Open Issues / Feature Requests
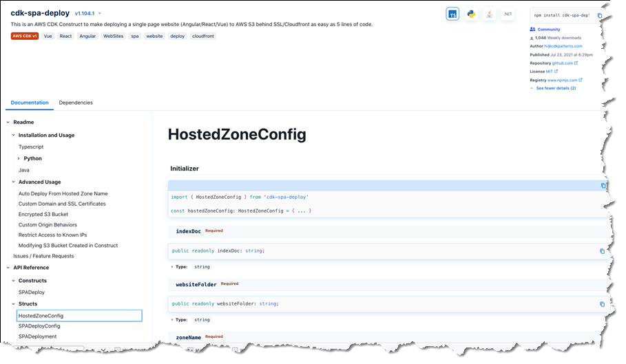This screenshot has height=364, width=626. click(x=43, y=257)
